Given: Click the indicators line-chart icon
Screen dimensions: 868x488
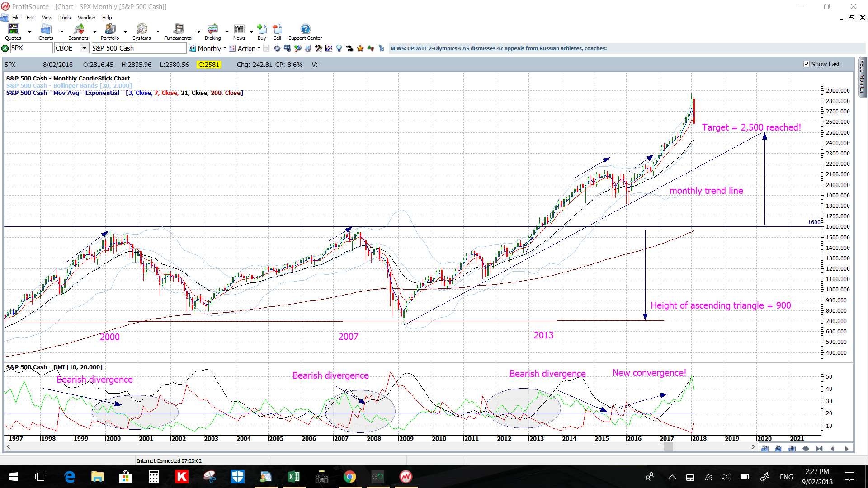Looking at the screenshot, I should pyautogui.click(x=329, y=48).
